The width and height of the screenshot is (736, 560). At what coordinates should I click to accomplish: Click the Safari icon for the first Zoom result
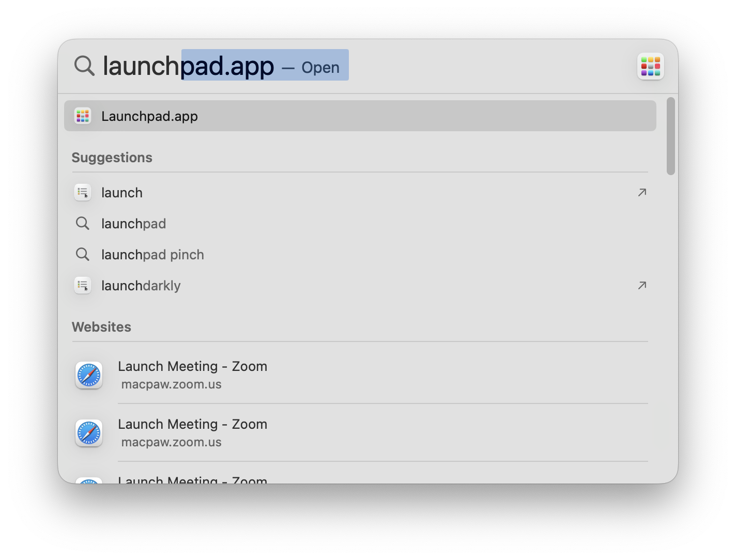click(88, 376)
